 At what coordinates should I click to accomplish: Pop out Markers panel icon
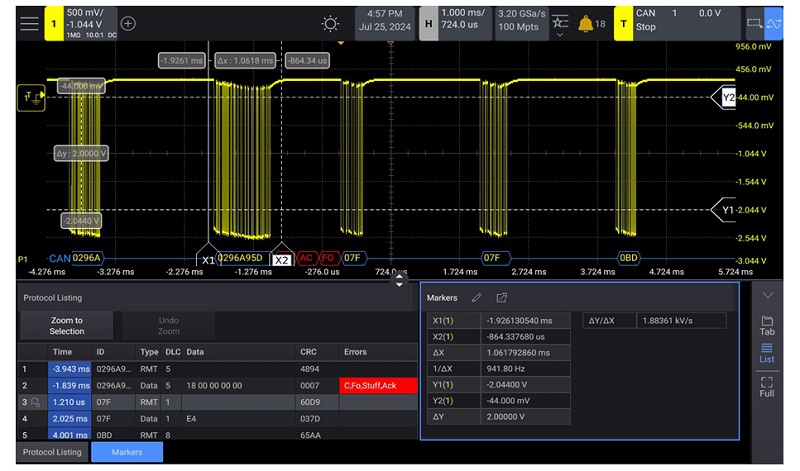(x=502, y=298)
